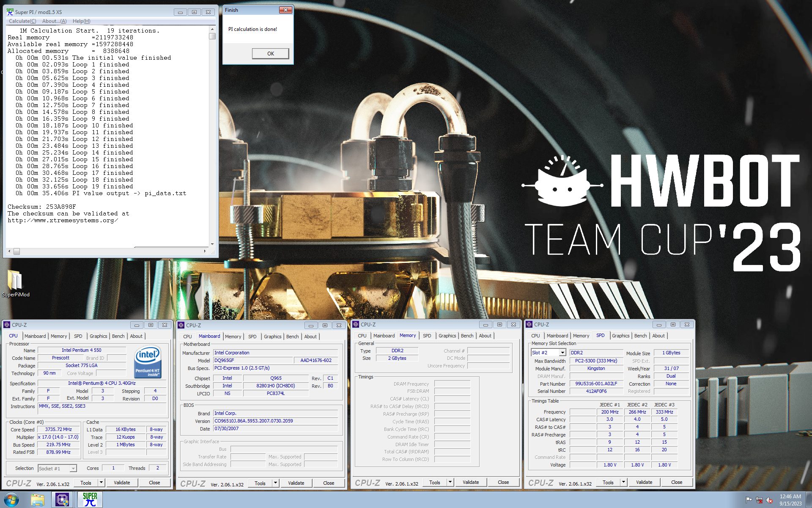Expand Tools dropdown arrow in Mainboard window

(275, 483)
